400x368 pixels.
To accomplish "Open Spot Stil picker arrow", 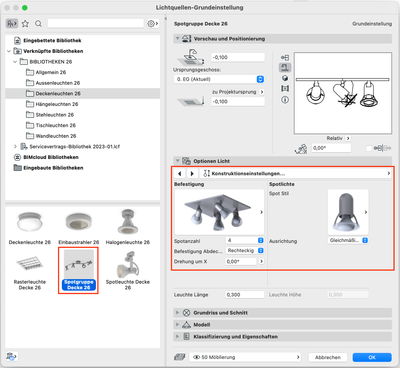I will pos(366,212).
